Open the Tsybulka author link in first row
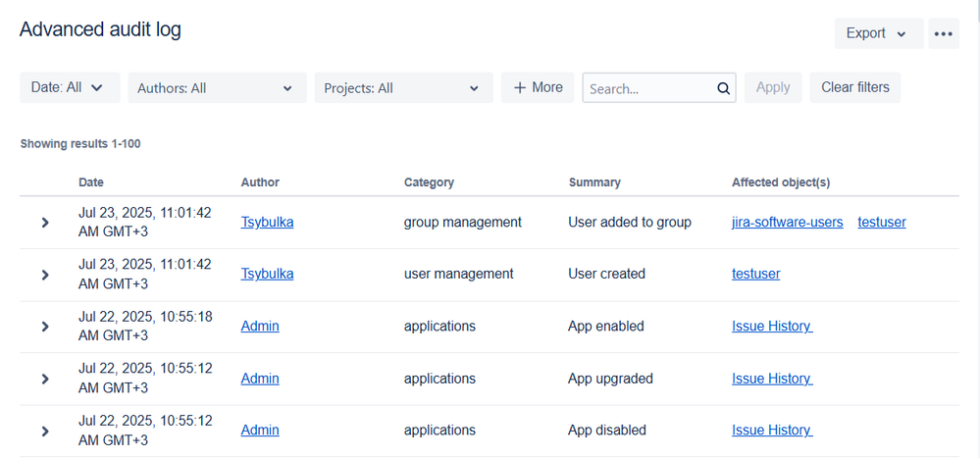The image size is (980, 458). 267,222
